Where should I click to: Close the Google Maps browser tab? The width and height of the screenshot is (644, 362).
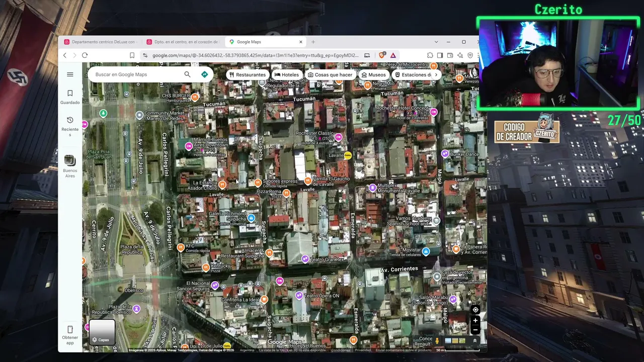(301, 42)
